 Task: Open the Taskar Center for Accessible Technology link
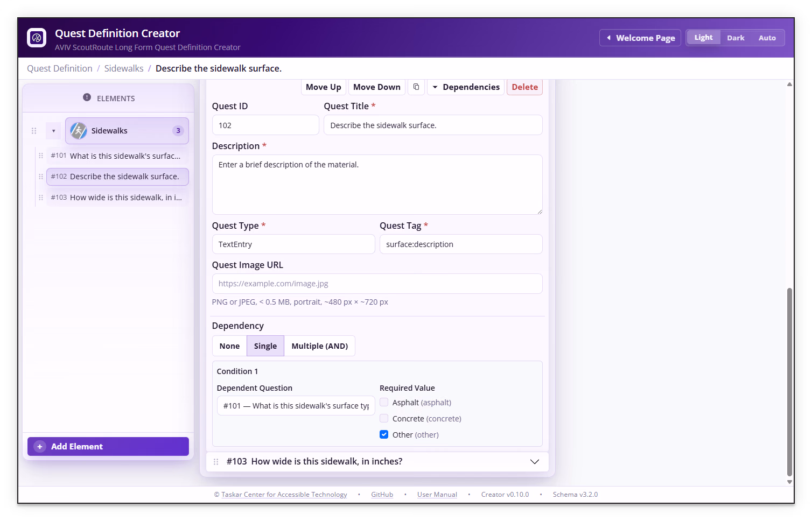pyautogui.click(x=284, y=495)
